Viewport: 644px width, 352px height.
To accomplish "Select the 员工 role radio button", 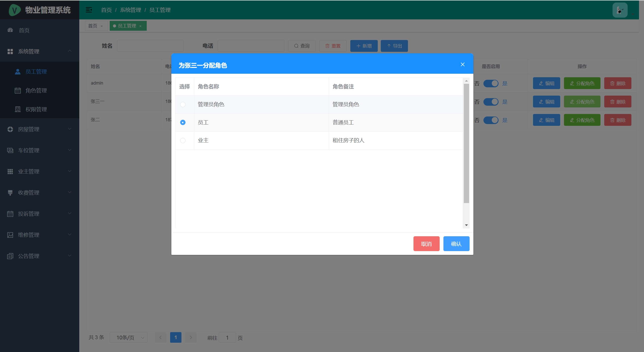I will click(x=183, y=123).
